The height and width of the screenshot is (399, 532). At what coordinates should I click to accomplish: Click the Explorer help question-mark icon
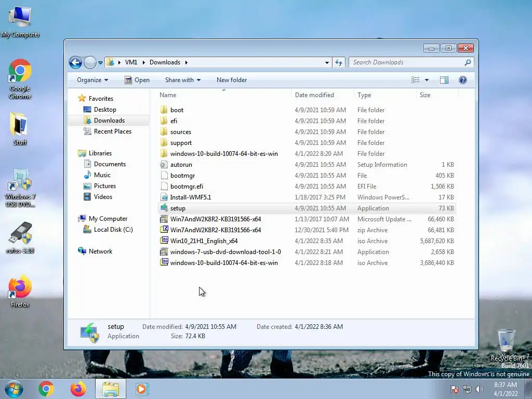click(462, 80)
